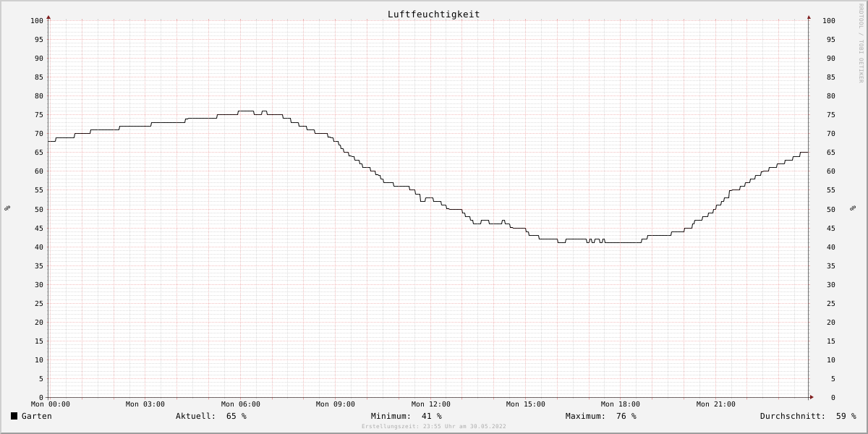Click the % unit label beside left axis
868x434 pixels.
tap(7, 208)
